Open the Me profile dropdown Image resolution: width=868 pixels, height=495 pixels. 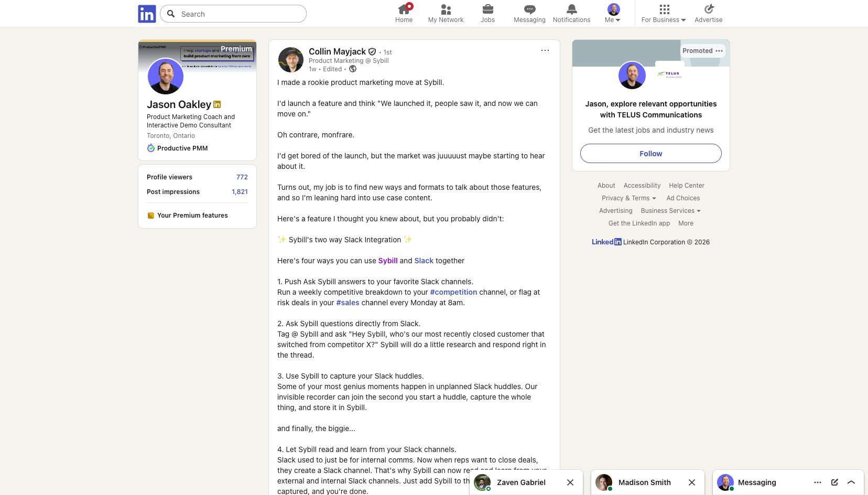point(613,14)
